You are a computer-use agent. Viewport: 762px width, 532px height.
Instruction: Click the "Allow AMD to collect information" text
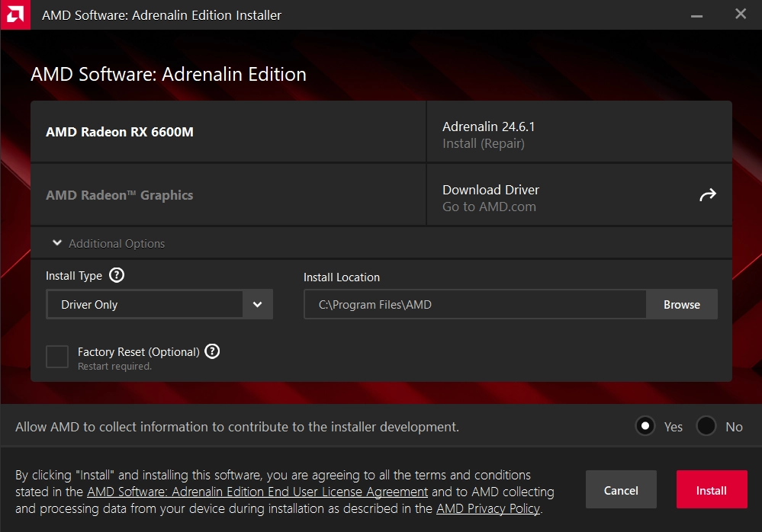236,427
